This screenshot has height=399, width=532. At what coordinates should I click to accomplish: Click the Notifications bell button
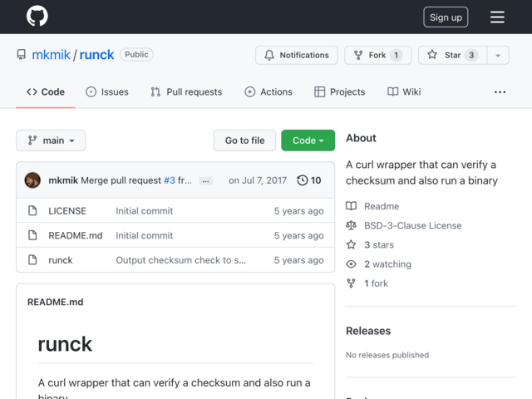pyautogui.click(x=296, y=55)
